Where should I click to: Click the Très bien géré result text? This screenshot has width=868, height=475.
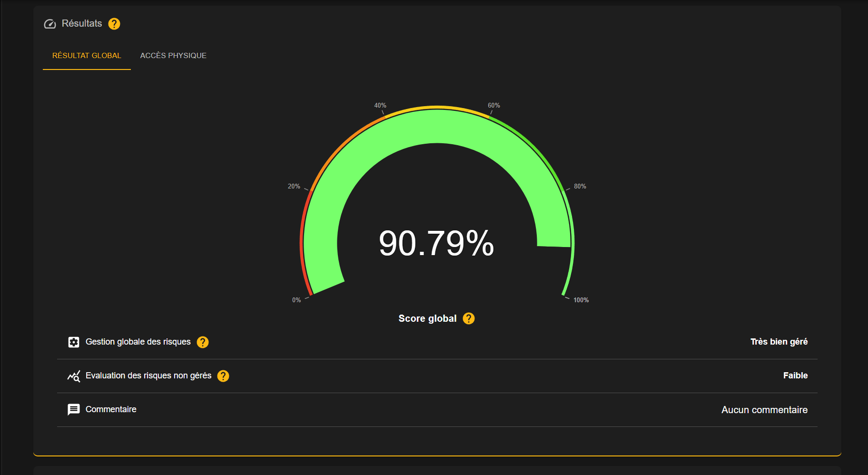click(779, 342)
